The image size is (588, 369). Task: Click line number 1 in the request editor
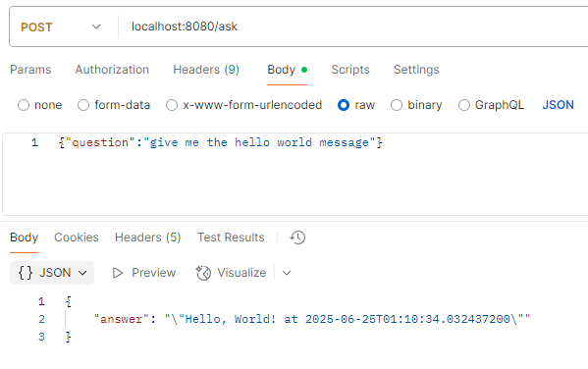click(x=34, y=142)
